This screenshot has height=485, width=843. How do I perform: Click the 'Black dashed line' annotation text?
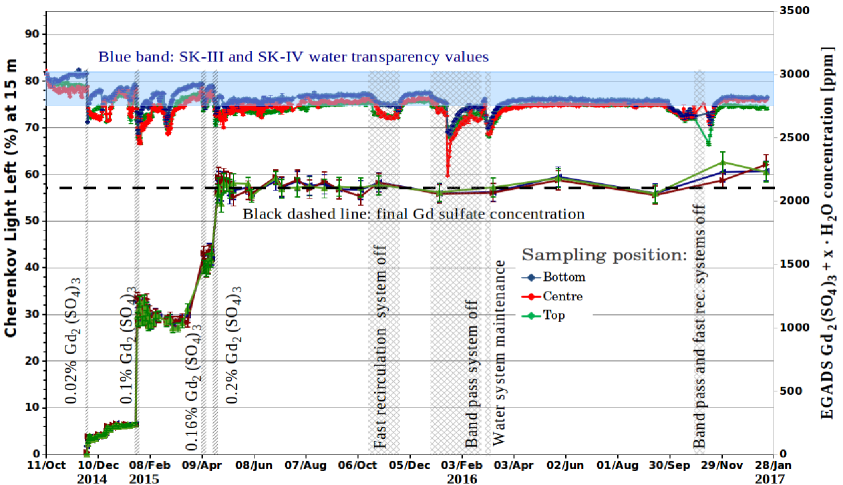pyautogui.click(x=413, y=214)
